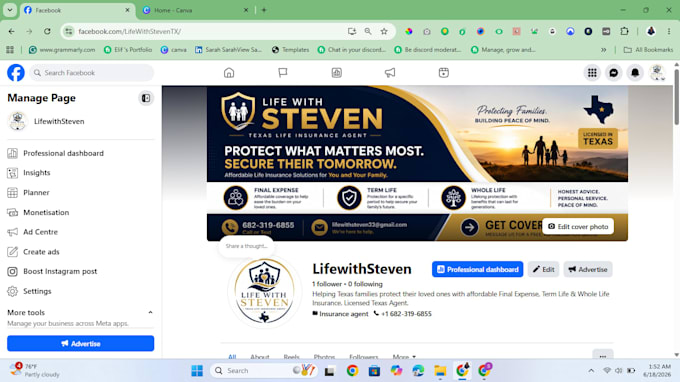Show hidden system tray icons
The image size is (680, 382).
point(591,371)
